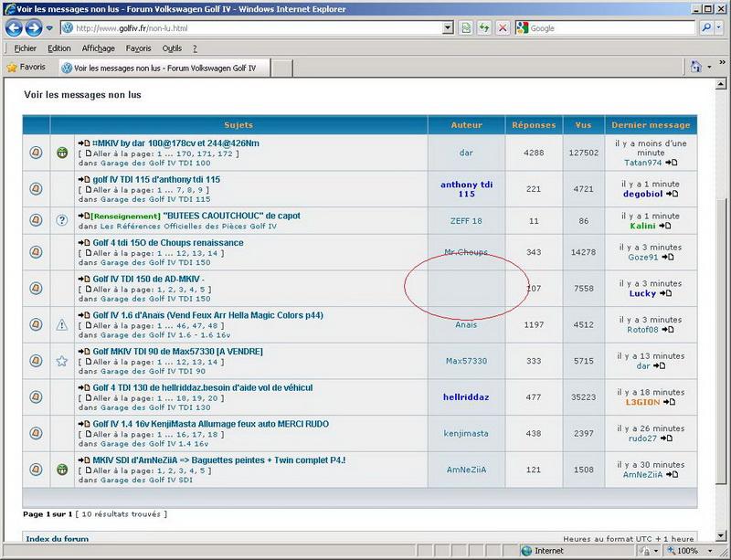Open Golf IV TDI 150 de AD-MKIV topic
Image resolution: width=731 pixels, height=560 pixels.
point(148,280)
